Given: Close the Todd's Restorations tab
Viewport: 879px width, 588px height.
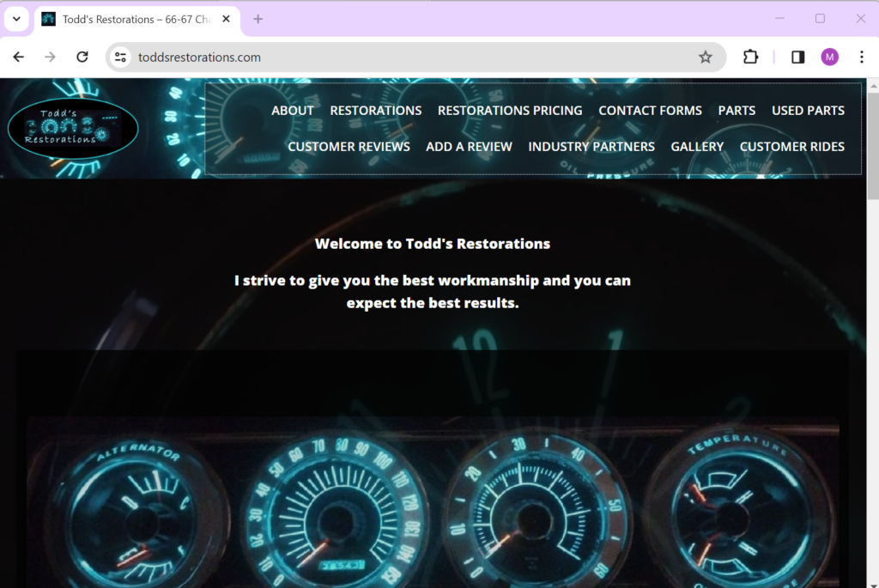Looking at the screenshot, I should (x=226, y=19).
